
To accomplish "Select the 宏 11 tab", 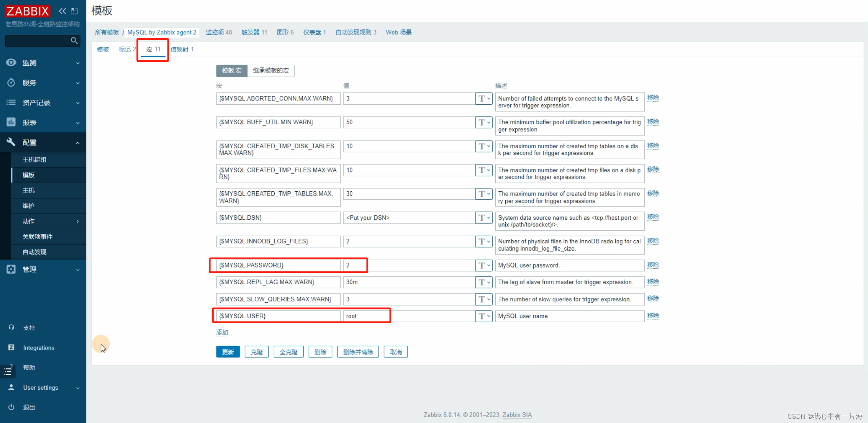I will point(153,49).
